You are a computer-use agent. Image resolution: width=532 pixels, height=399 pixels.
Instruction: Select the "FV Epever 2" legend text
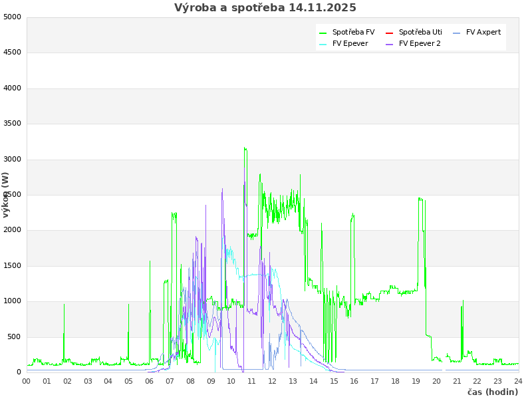coord(420,44)
